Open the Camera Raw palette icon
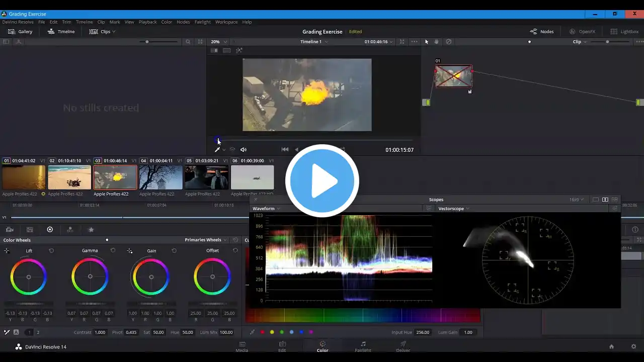Viewport: 644px width, 362px height. click(x=10, y=230)
